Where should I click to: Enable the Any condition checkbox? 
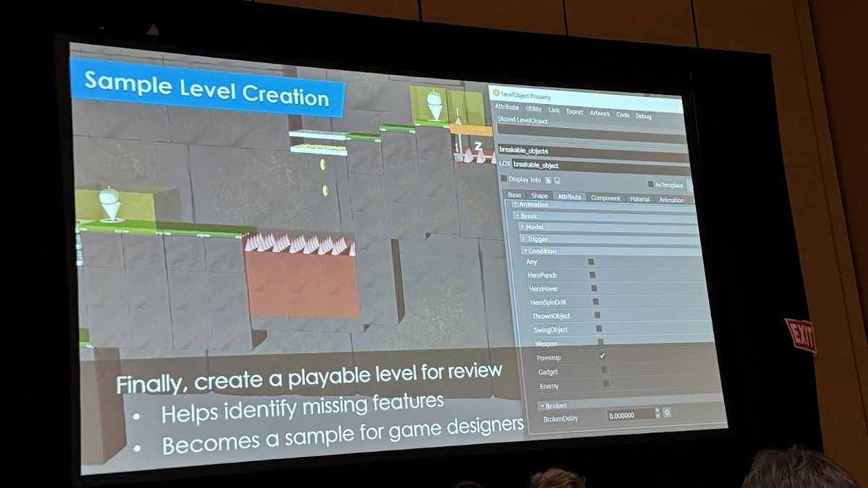[x=590, y=262]
